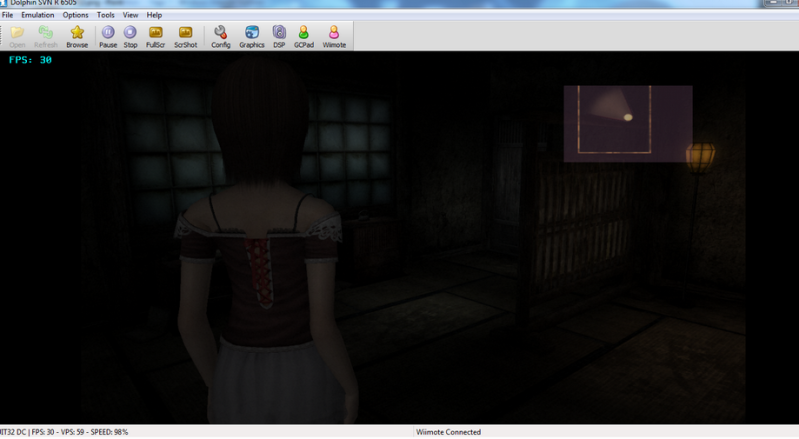This screenshot has width=799, height=439.
Task: Open the Config settings
Action: pyautogui.click(x=221, y=36)
